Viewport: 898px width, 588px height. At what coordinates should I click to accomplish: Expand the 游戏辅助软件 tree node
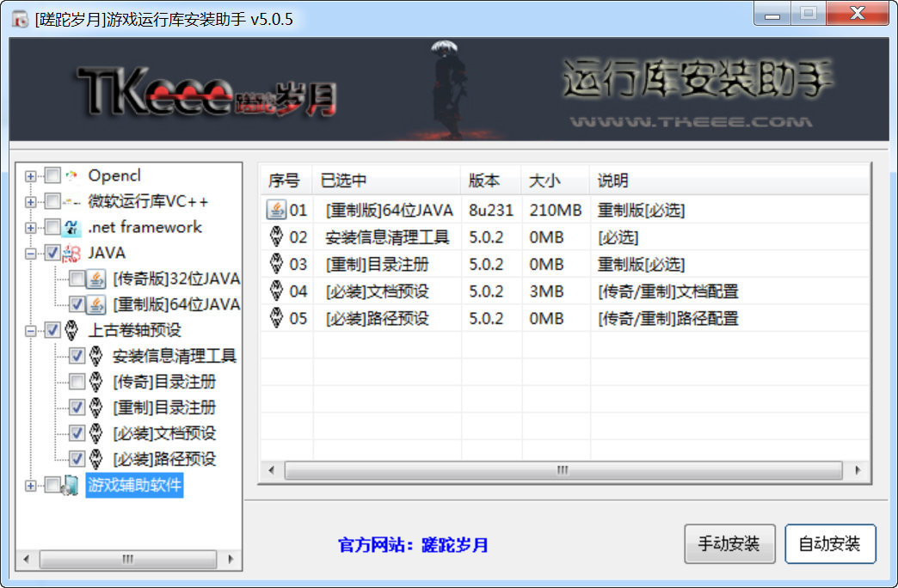[31, 486]
